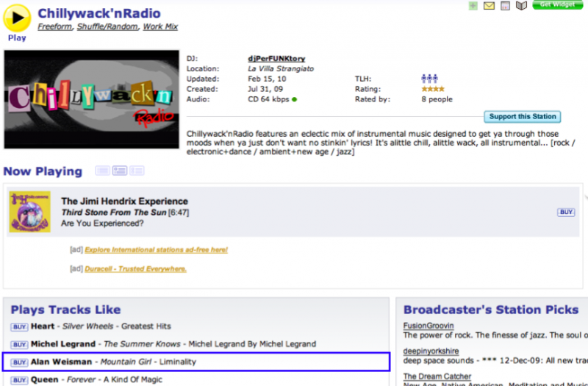Switch Now Playing to first compact view icon
Image resolution: width=588 pixels, height=386 pixels.
[x=102, y=171]
